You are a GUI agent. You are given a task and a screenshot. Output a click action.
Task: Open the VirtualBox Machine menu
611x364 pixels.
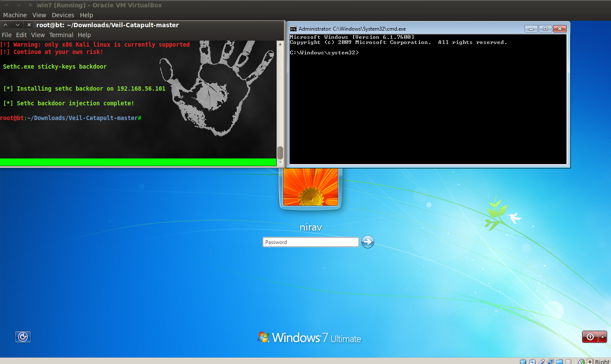point(15,15)
